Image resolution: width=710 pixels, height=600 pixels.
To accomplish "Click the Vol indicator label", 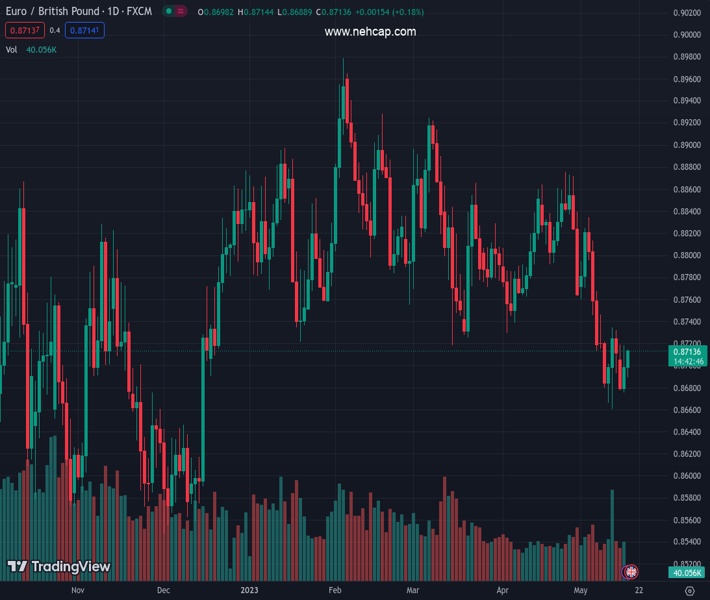I will click(x=12, y=49).
